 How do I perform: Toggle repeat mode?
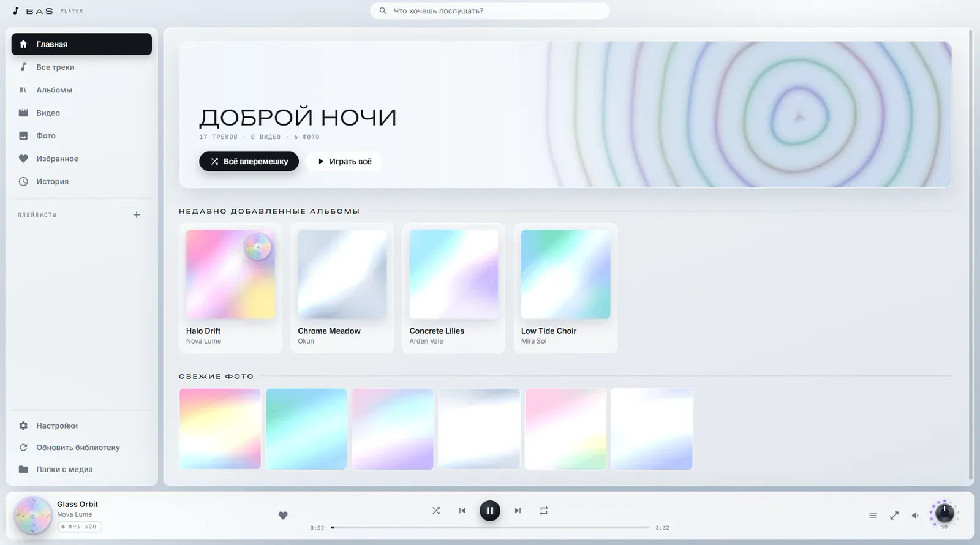pyautogui.click(x=544, y=511)
